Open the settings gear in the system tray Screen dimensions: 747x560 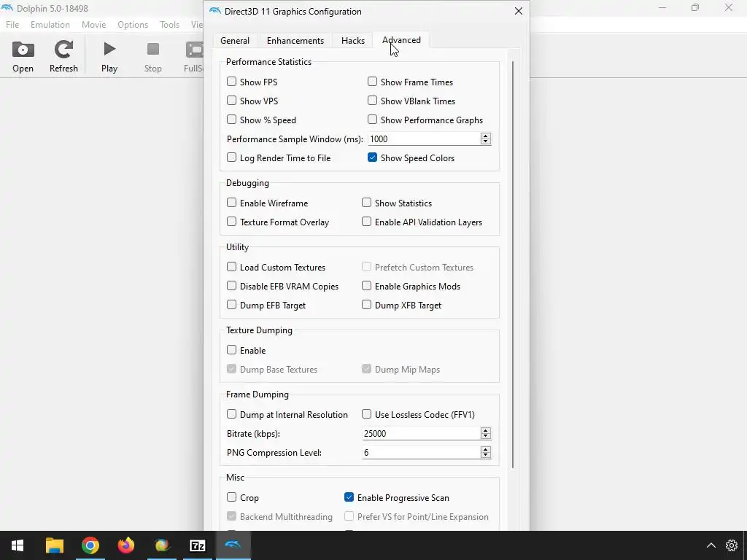[x=731, y=545]
